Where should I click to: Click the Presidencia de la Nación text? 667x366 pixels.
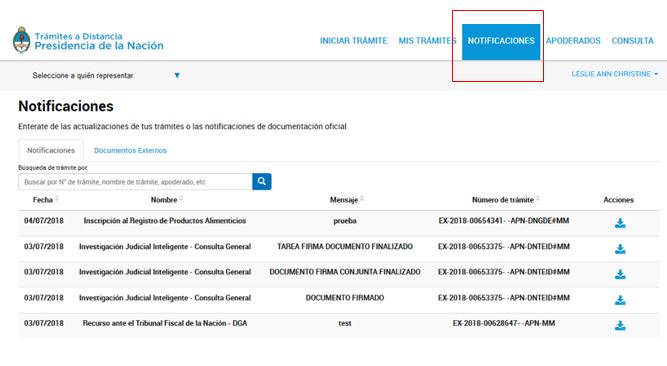(99, 46)
